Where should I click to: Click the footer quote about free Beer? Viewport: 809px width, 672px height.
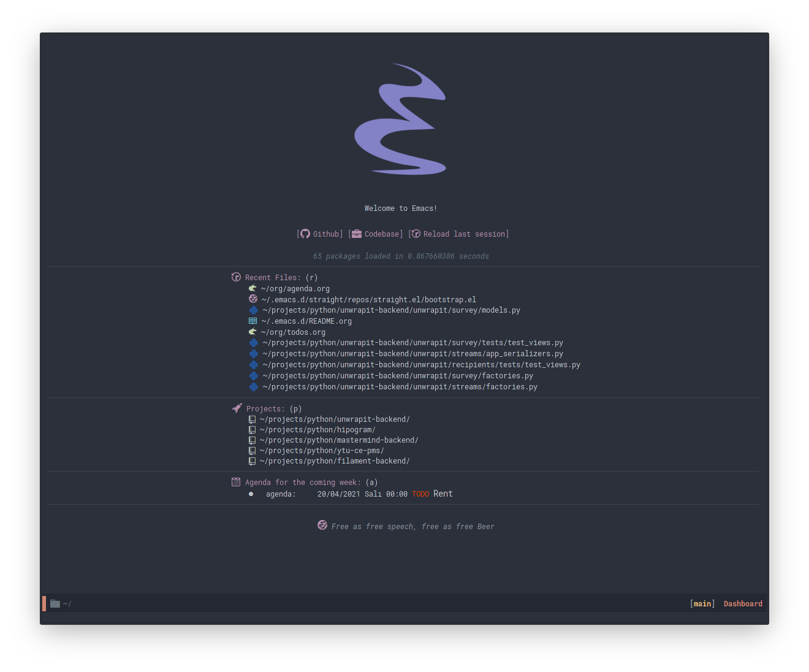tap(413, 527)
